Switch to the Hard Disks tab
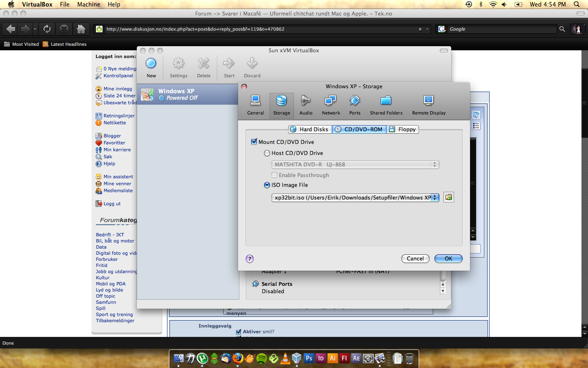588x368 pixels. click(x=310, y=129)
